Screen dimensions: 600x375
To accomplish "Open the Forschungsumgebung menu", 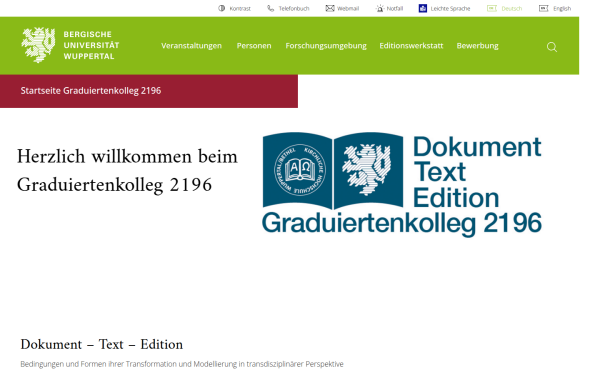I will click(x=326, y=46).
